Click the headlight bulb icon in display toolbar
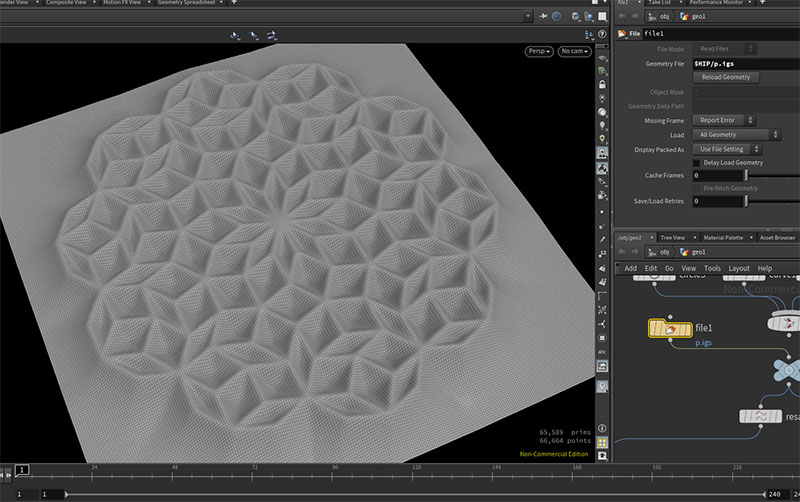Image resolution: width=800 pixels, height=502 pixels. point(603,125)
